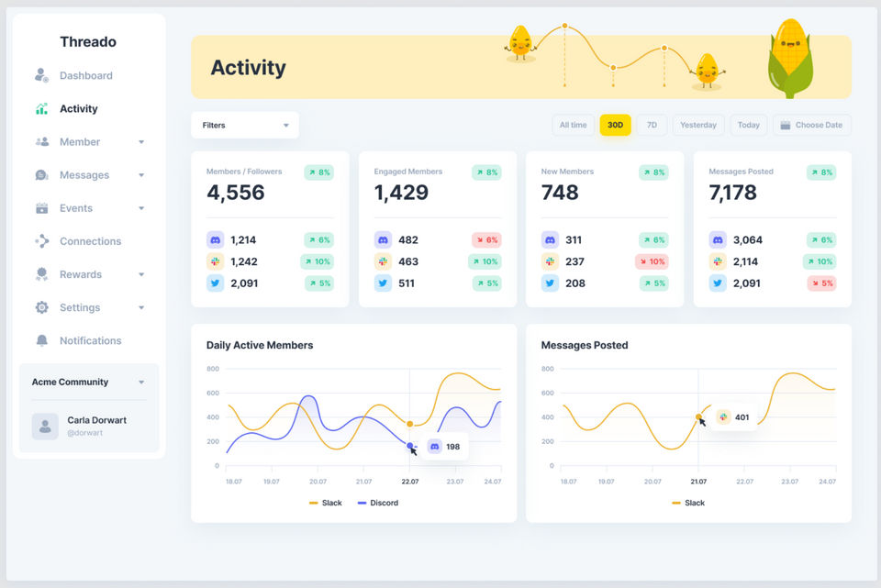
Task: Click the 8% badge on Engaged Members card
Action: pos(486,172)
